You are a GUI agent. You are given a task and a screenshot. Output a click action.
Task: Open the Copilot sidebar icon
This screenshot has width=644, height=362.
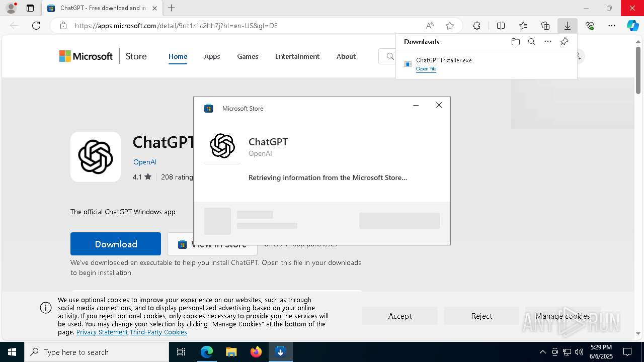coord(633,26)
